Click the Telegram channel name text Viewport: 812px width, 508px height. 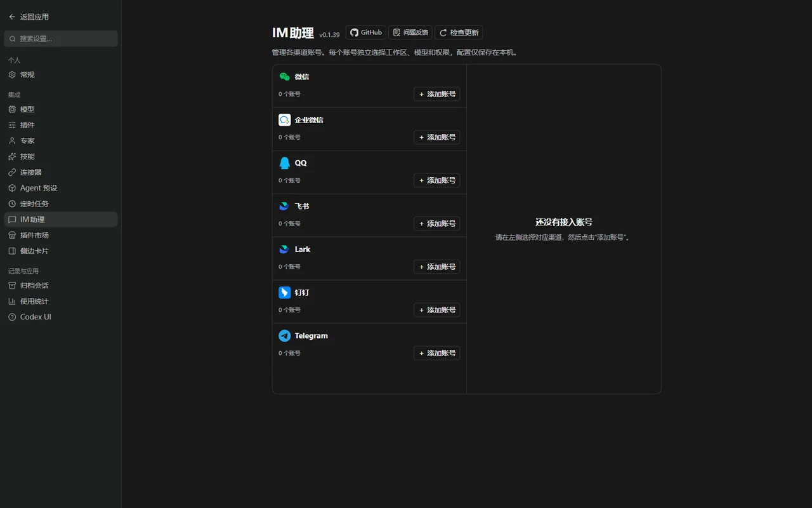click(311, 336)
